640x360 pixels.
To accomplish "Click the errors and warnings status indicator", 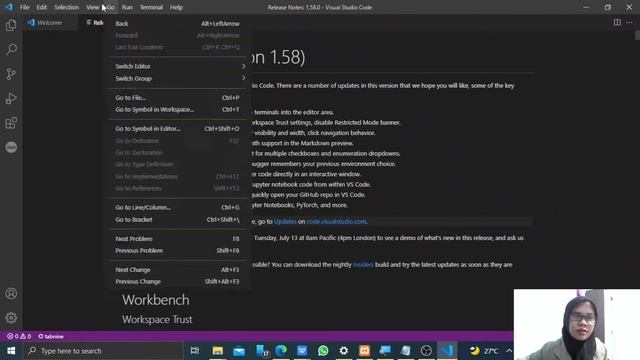I will coord(19,336).
